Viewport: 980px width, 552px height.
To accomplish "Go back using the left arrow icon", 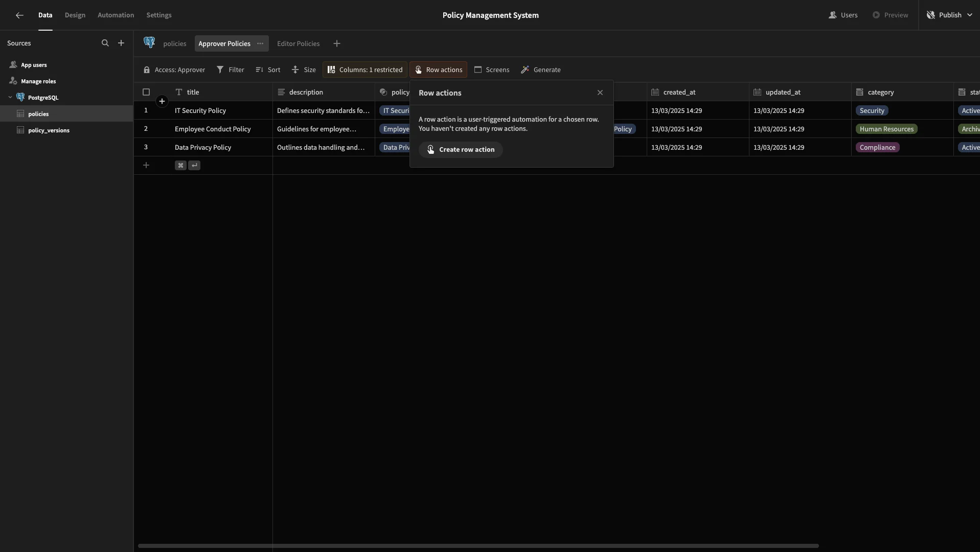I will [x=19, y=15].
